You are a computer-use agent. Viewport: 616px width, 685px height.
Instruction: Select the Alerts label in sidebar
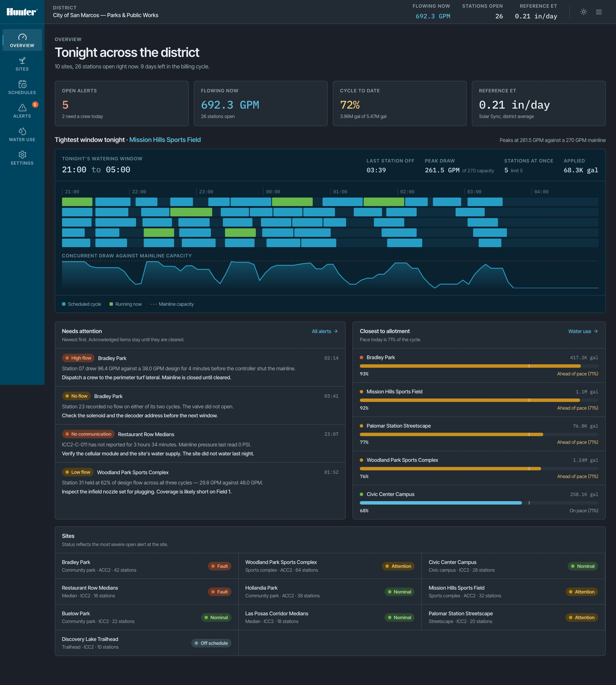coord(22,116)
